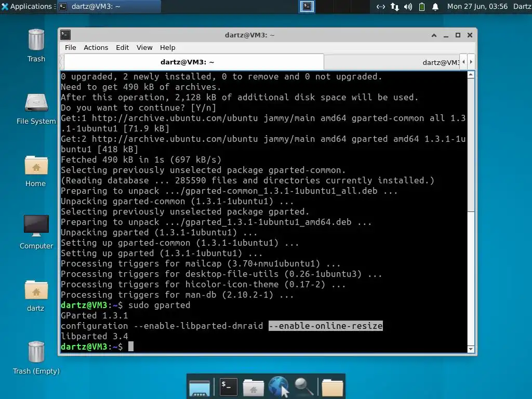Open the network connection tray icon

click(x=381, y=6)
